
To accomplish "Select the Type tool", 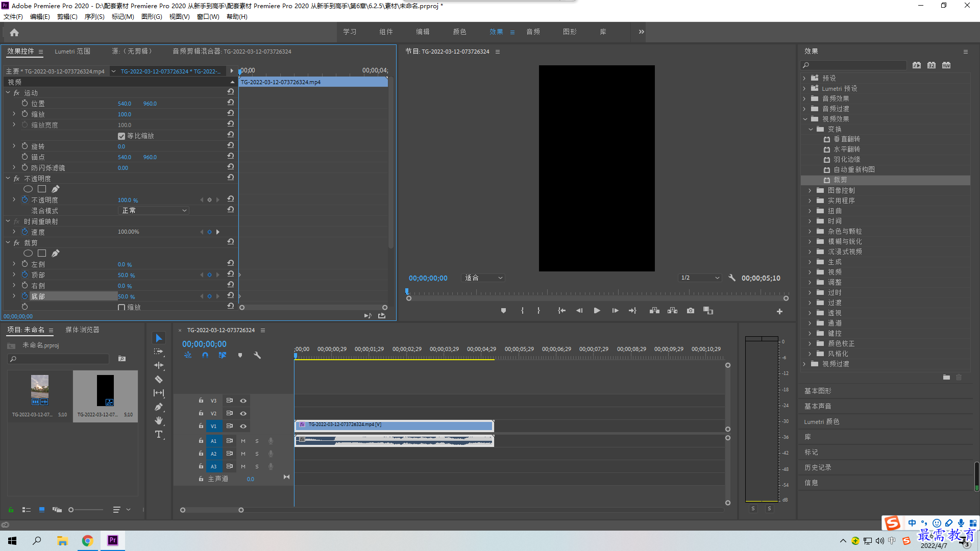I will coord(159,434).
